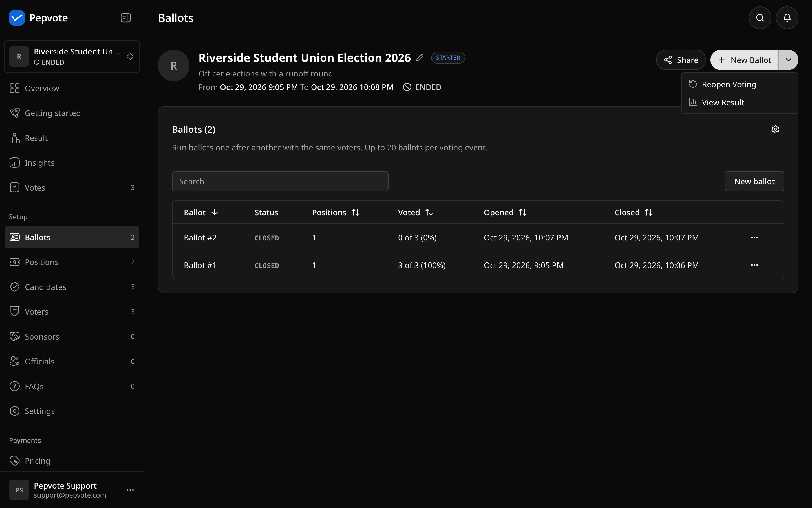Click the Share button
This screenshot has height=508, width=812.
[681, 60]
